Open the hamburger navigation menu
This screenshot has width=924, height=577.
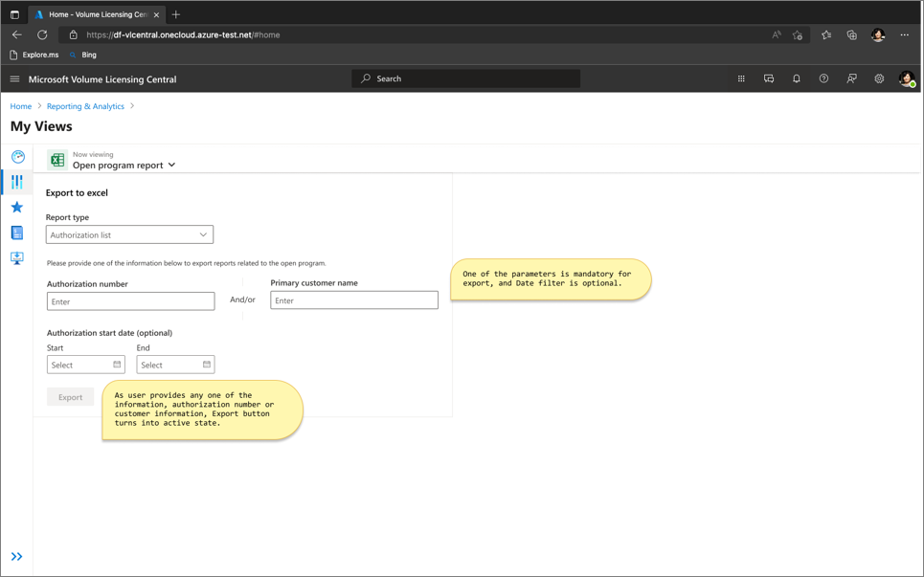[x=14, y=78]
